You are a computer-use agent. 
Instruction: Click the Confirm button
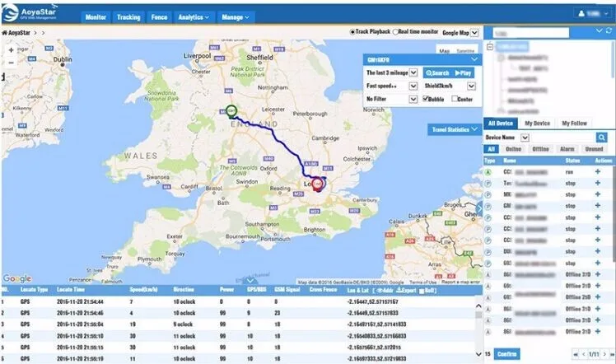click(508, 354)
